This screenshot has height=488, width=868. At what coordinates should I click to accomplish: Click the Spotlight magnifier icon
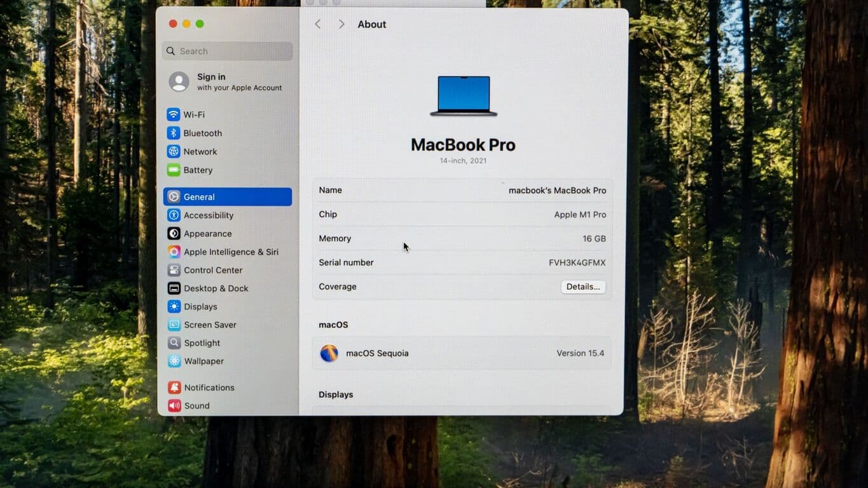coord(174,343)
